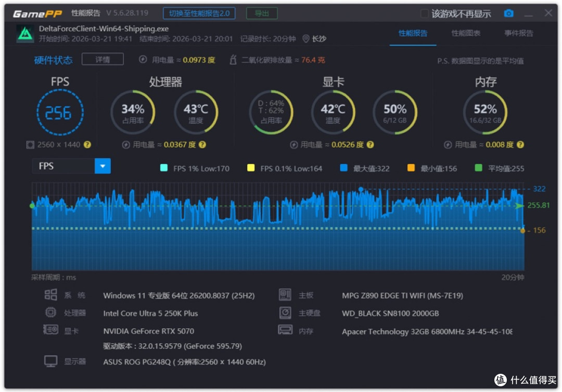Screen dimensions: 562x392
Task: Open the 事件报告 tab
Action: click(519, 33)
